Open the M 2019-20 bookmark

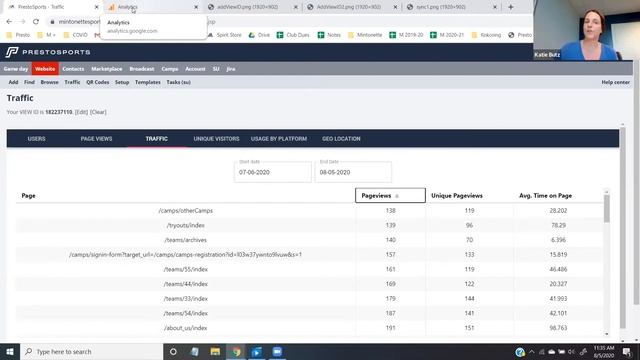click(x=406, y=35)
